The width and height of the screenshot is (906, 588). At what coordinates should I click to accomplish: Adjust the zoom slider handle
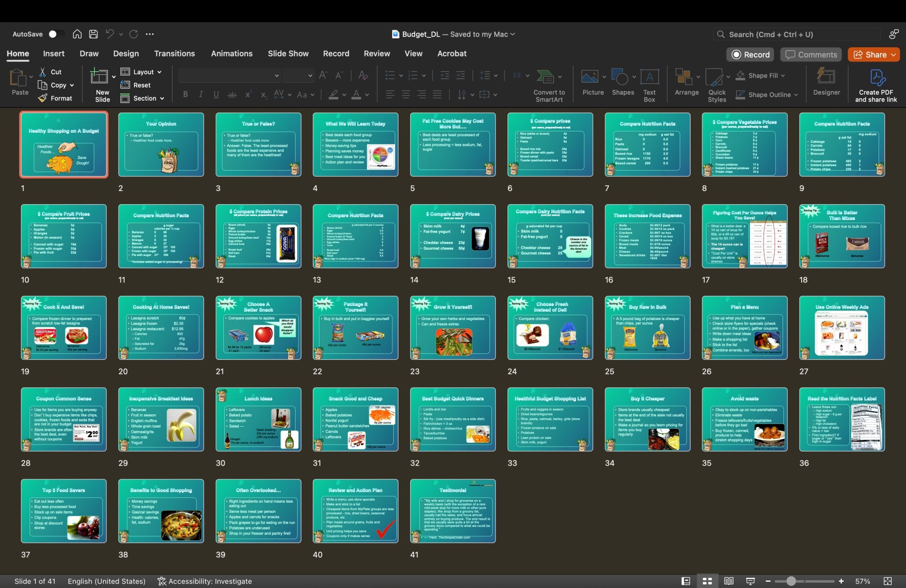pos(791,581)
